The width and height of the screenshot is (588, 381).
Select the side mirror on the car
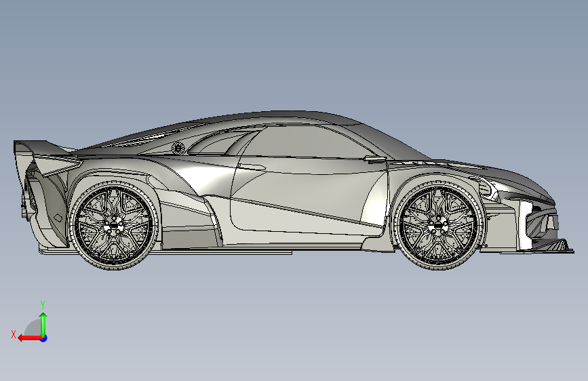click(374, 159)
